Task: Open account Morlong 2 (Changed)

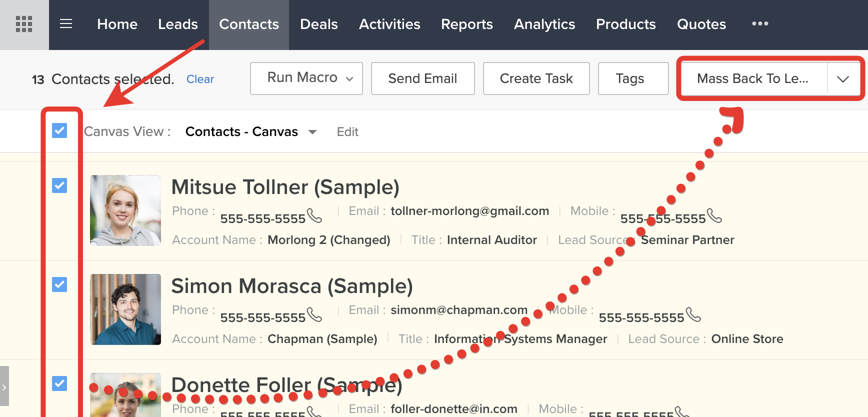Action: tap(329, 240)
